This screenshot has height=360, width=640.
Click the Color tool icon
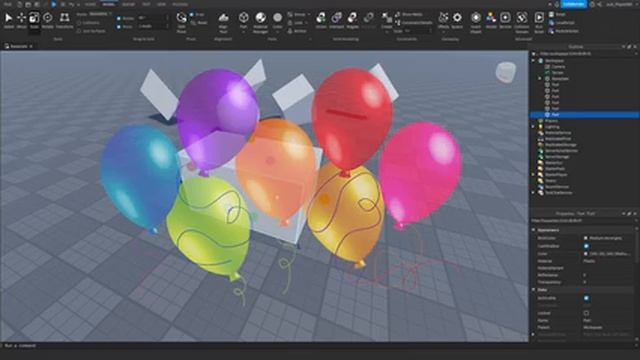278,18
